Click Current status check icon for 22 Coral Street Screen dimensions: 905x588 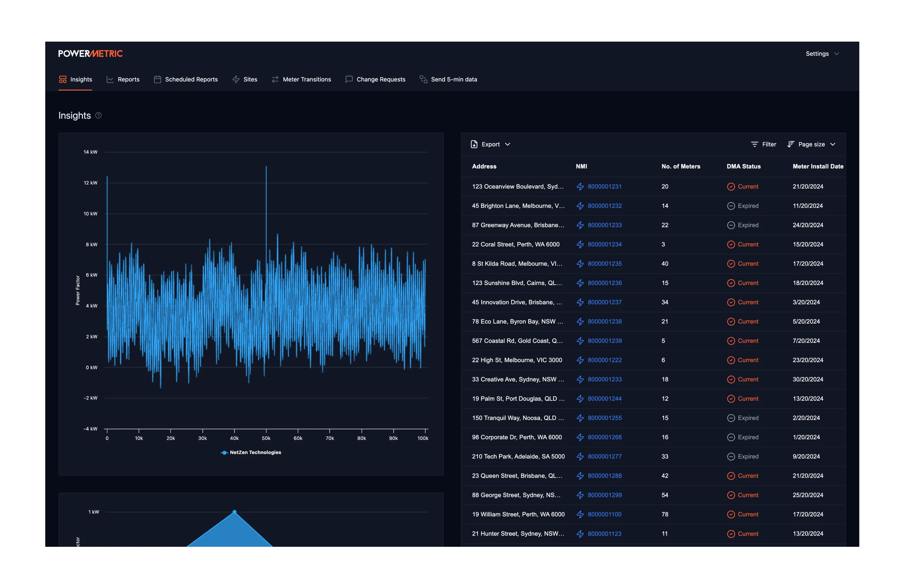[x=730, y=245]
